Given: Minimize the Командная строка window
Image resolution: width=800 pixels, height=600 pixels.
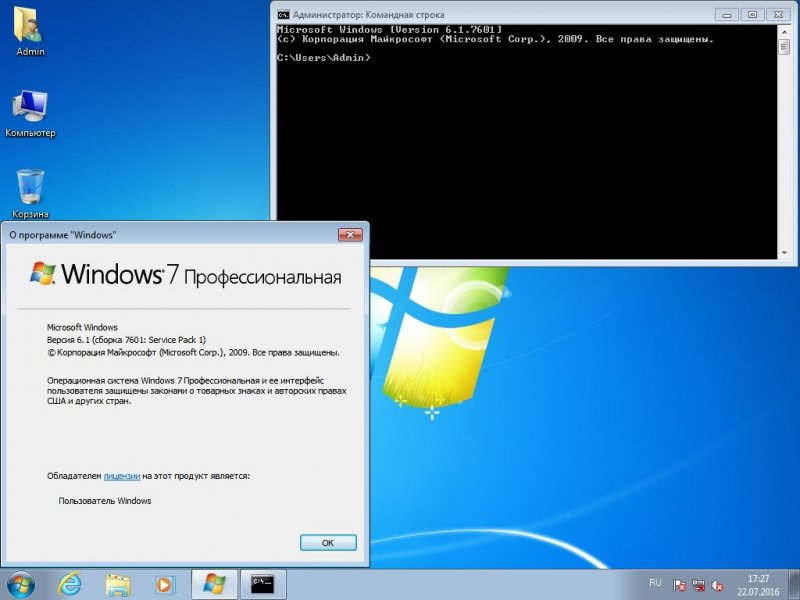Looking at the screenshot, I should pos(727,15).
